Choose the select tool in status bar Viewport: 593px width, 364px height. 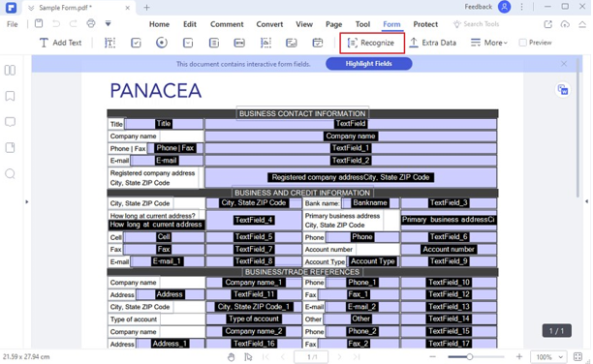pos(248,357)
